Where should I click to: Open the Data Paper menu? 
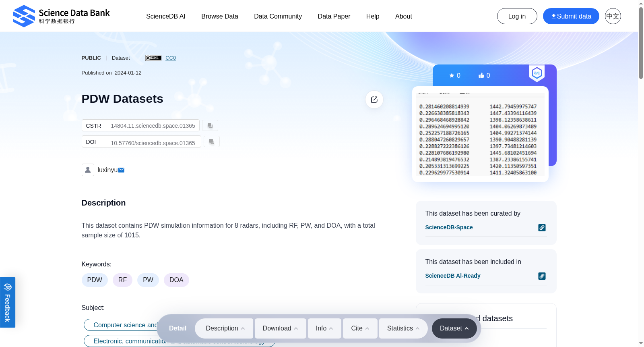pyautogui.click(x=334, y=16)
